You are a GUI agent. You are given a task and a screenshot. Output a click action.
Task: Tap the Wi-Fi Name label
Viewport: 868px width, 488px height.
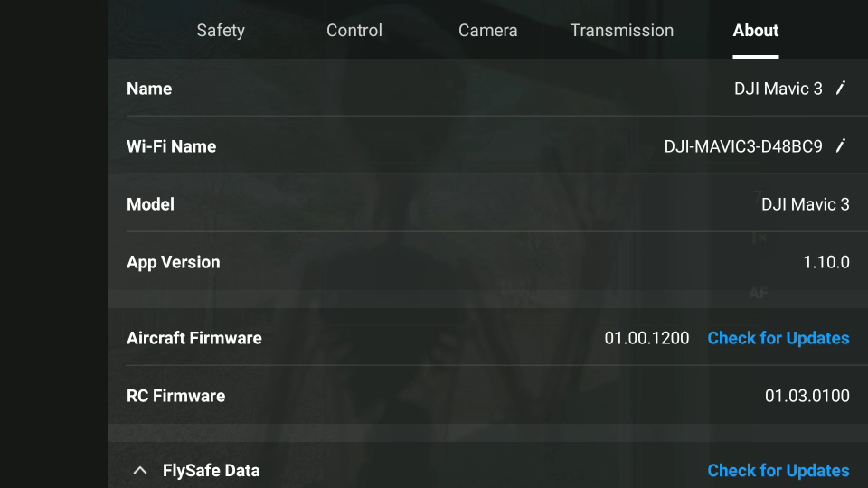point(171,146)
